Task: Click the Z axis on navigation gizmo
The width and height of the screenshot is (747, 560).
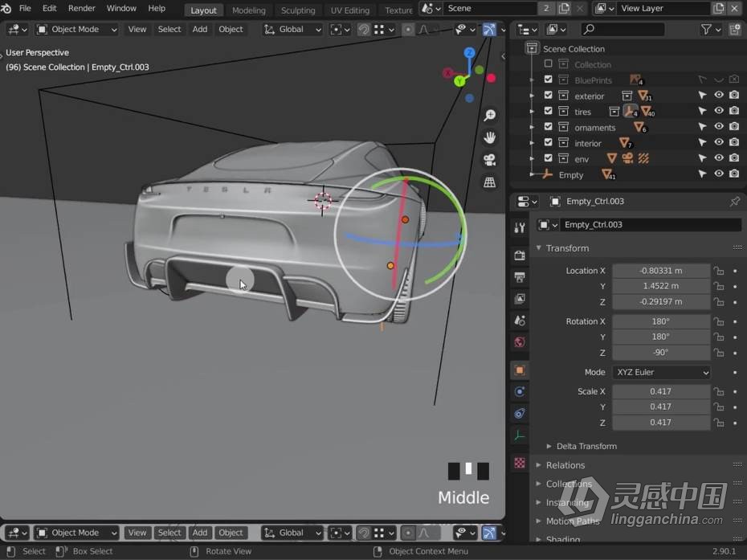Action: pyautogui.click(x=469, y=52)
